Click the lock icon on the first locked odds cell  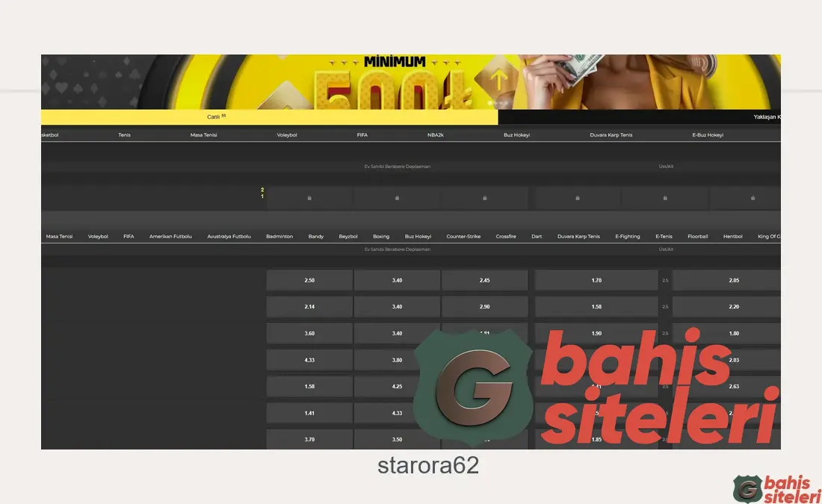(x=309, y=197)
